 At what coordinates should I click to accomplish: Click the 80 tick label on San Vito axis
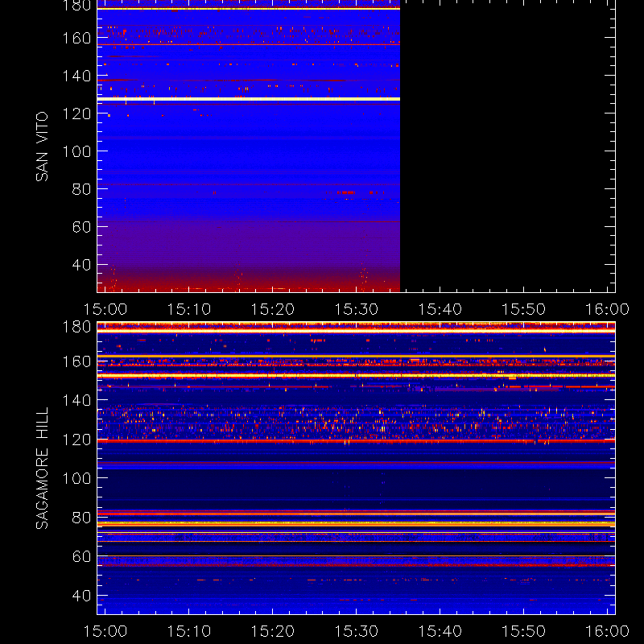tap(81, 189)
